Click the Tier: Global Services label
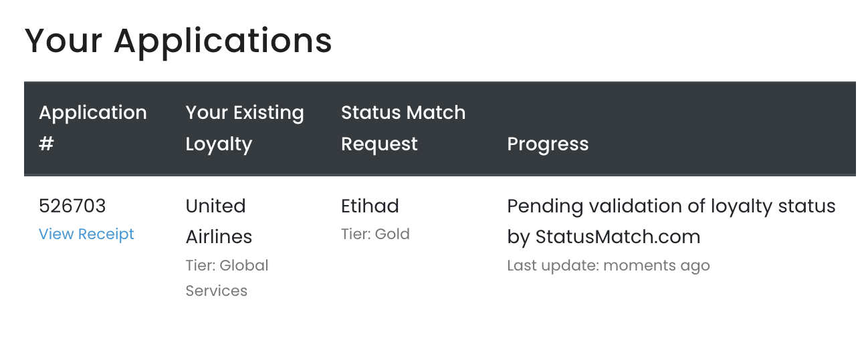 (227, 278)
